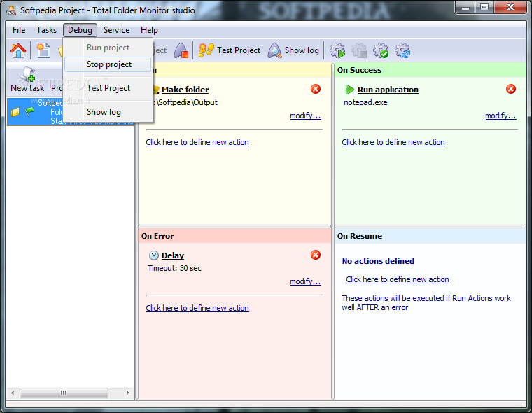
Task: Click the task list scroll left arrow
Action: [x=13, y=393]
